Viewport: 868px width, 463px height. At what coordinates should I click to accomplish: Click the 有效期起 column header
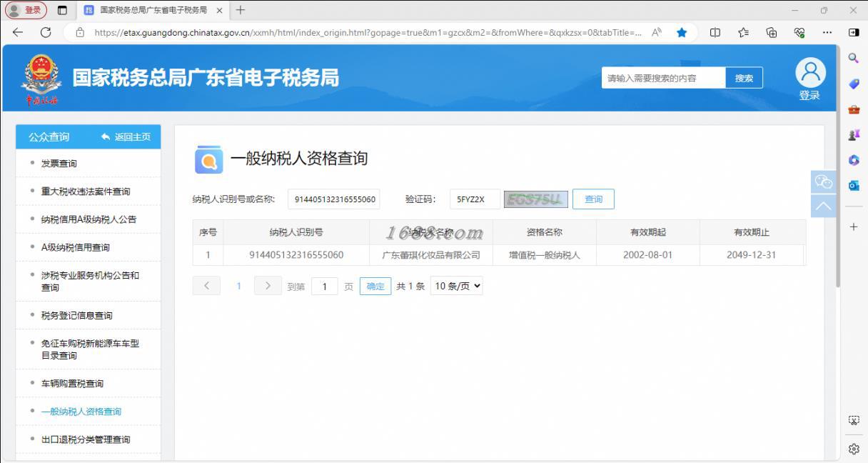pos(647,232)
